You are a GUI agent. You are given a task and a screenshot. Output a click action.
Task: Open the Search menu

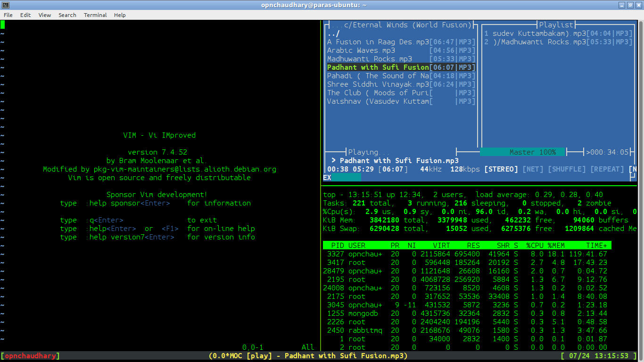67,15
